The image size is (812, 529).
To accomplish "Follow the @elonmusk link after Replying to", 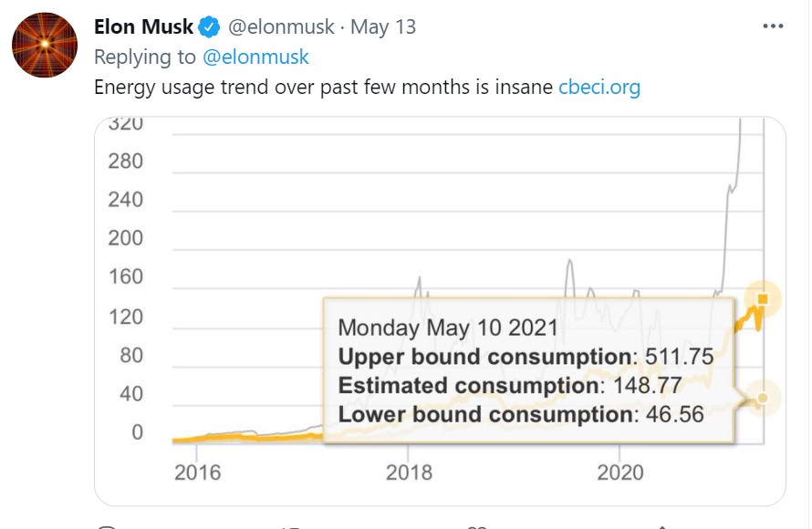I will click(255, 57).
